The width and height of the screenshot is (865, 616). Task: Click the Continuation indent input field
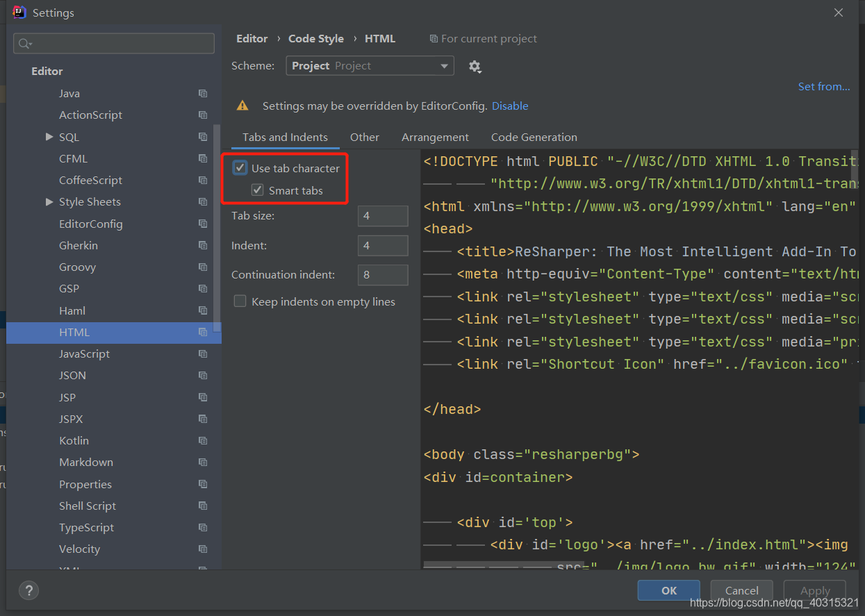click(383, 274)
